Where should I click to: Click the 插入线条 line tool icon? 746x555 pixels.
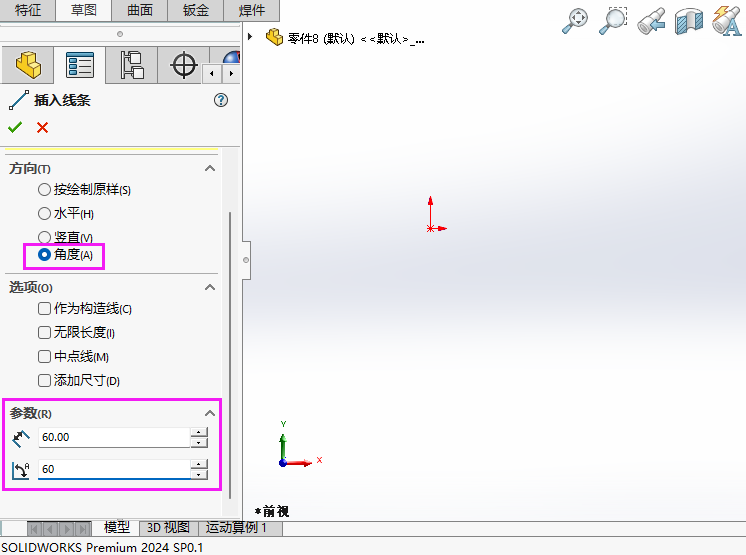[x=19, y=100]
